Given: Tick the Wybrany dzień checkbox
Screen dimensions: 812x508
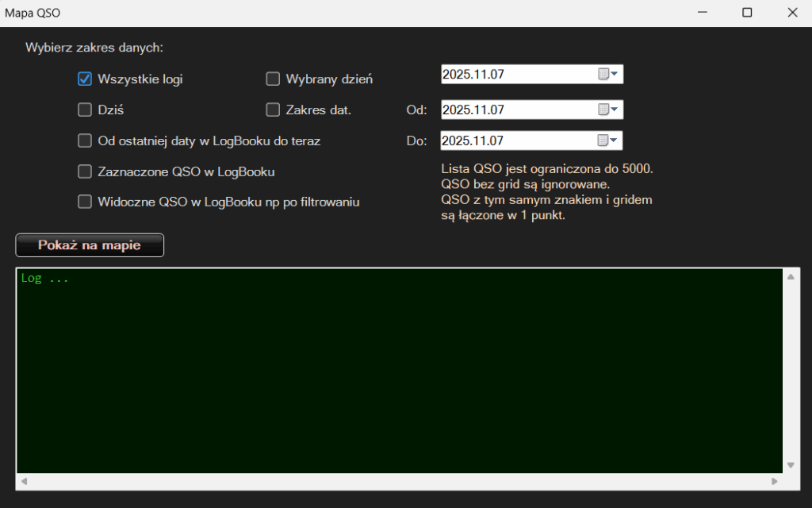Looking at the screenshot, I should click(x=273, y=79).
